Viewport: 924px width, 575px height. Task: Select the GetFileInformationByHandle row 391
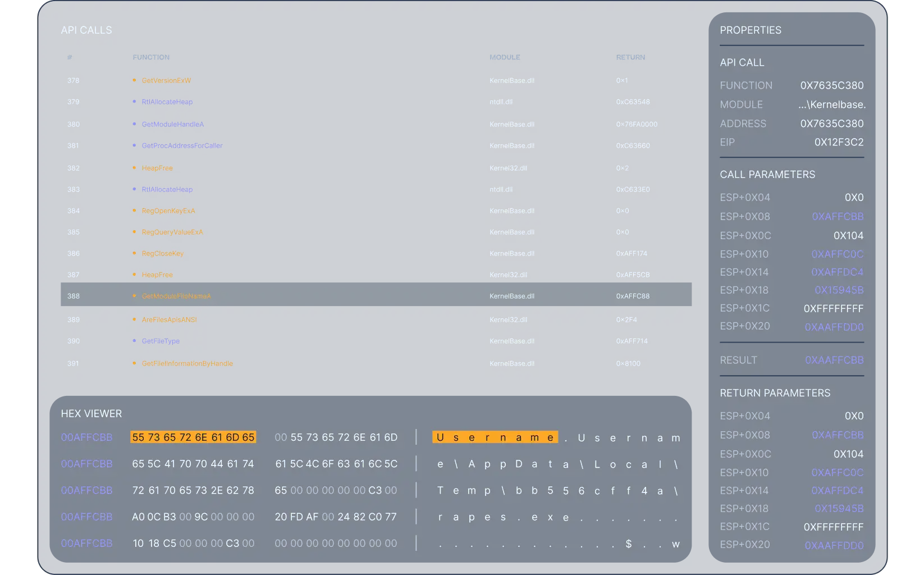[376, 363]
